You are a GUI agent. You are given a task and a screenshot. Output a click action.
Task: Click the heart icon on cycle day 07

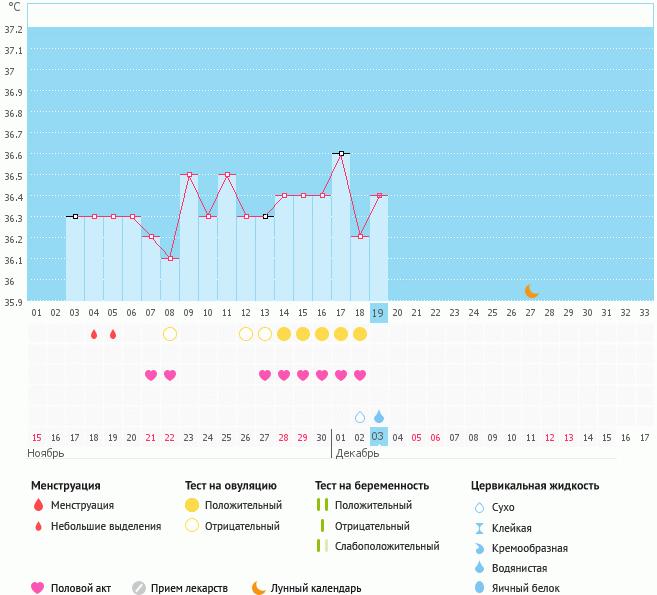[151, 375]
